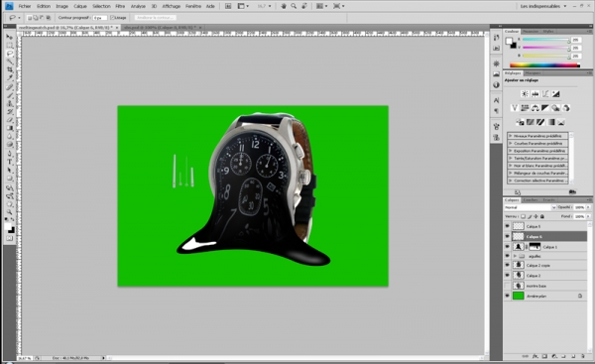Select the Calque 5 layer name
Viewport: 595px width, 364px height.
[x=534, y=226]
